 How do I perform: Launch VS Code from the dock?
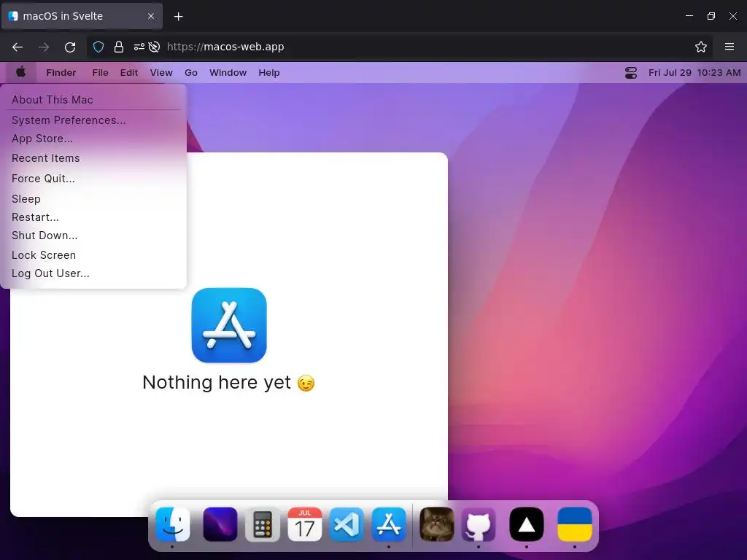coord(347,524)
